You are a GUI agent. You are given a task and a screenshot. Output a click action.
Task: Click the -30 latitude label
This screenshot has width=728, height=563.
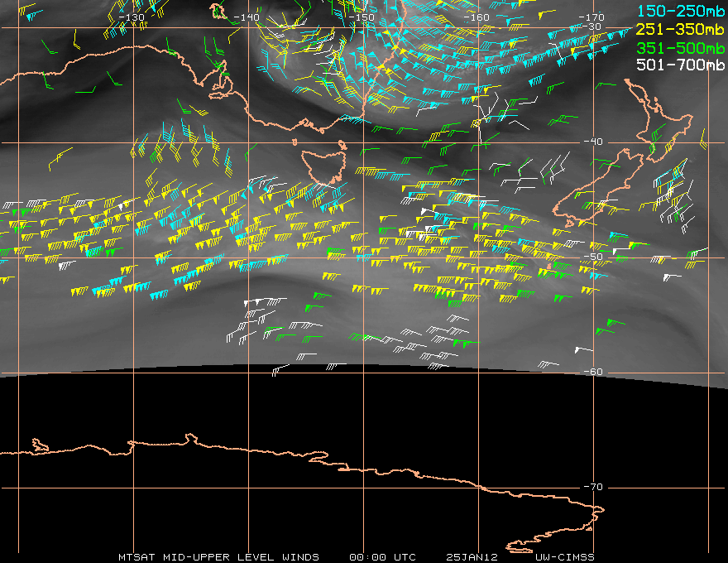coord(592,26)
